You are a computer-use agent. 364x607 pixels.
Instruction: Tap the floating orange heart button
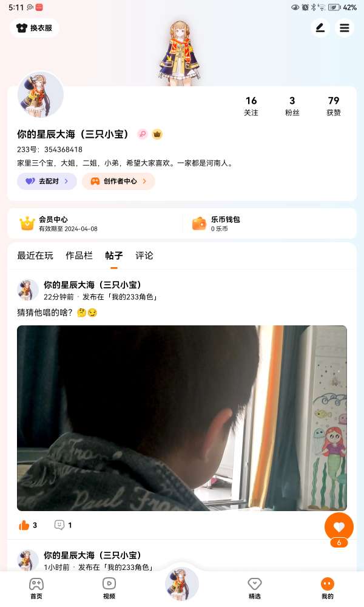(x=339, y=527)
